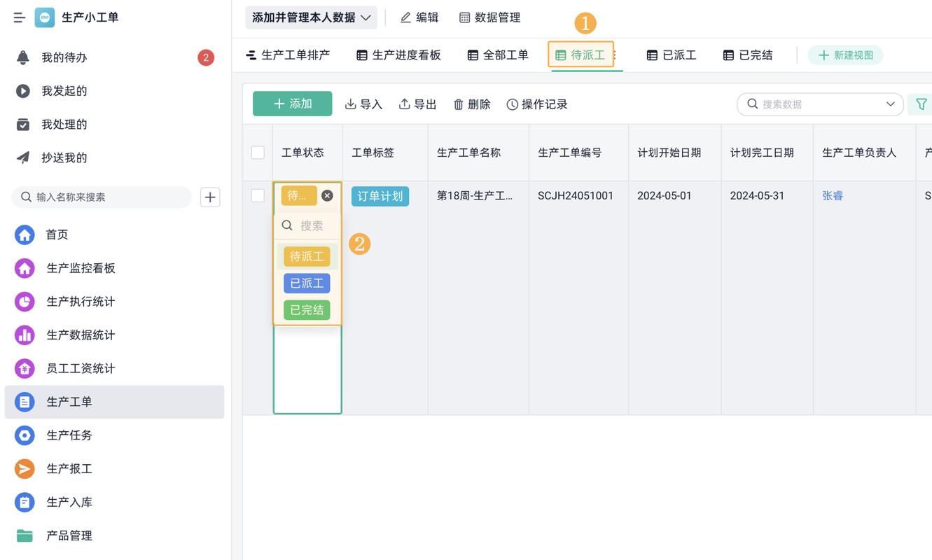Open 生产工单 sidebar item
The image size is (932, 560).
[x=115, y=402]
